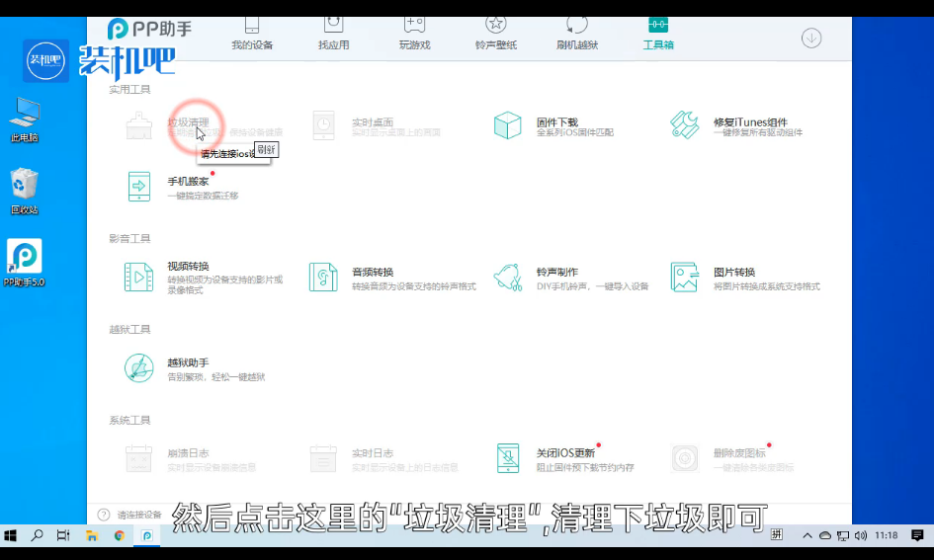The image size is (934, 560).
Task: Show hidden system tray icons
Action: coord(807,535)
